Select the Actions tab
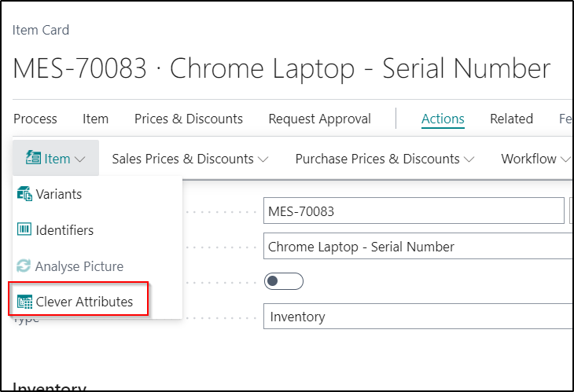The height and width of the screenshot is (392, 574). [443, 119]
